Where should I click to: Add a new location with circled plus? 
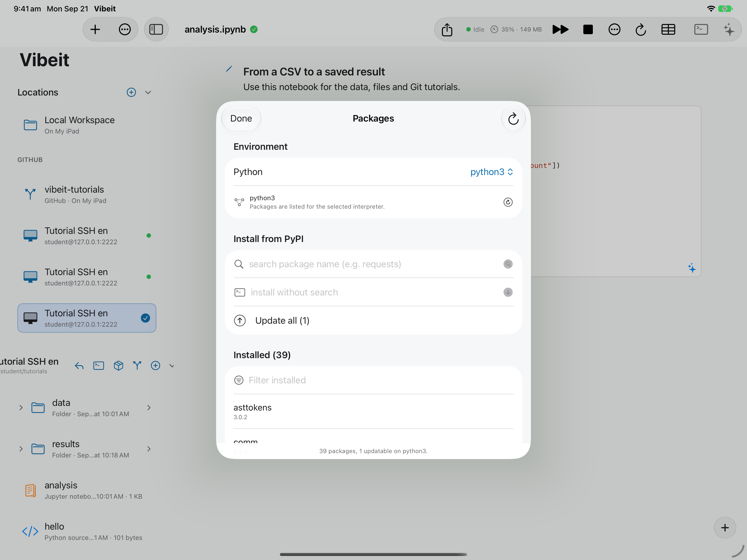[131, 92]
